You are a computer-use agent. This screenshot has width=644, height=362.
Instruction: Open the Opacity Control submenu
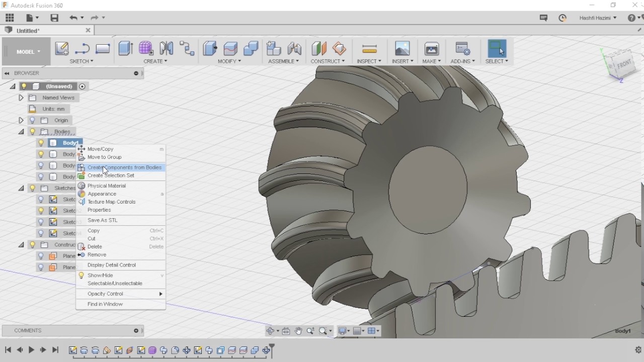click(x=121, y=294)
